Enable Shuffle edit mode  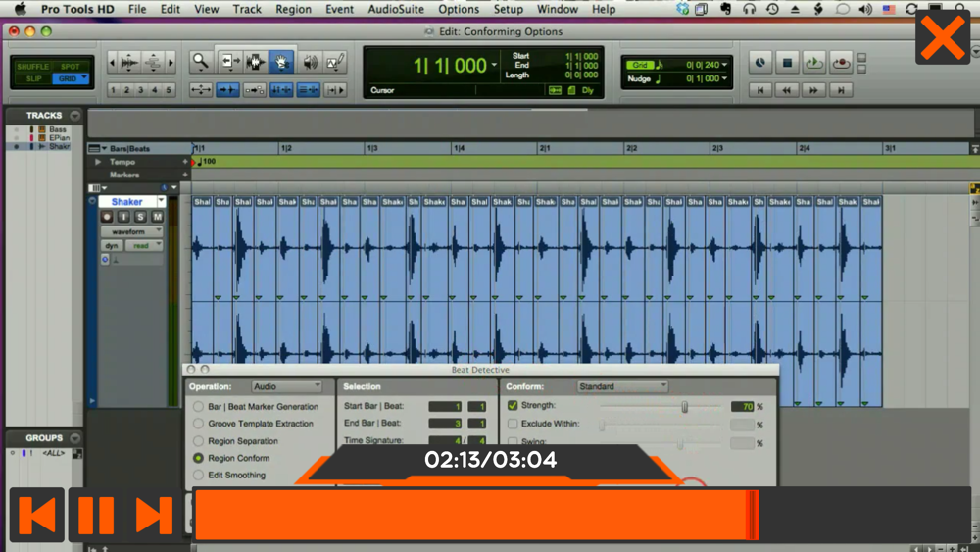click(x=32, y=67)
